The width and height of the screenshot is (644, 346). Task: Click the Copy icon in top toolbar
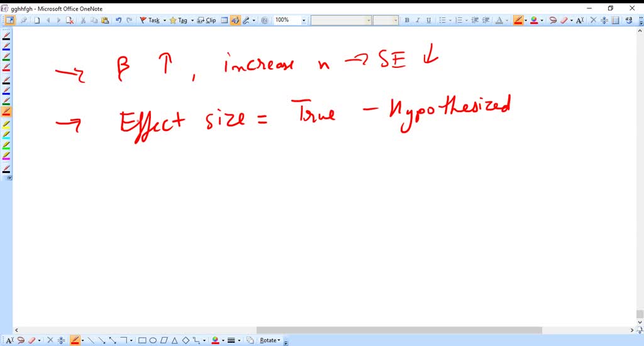point(94,20)
